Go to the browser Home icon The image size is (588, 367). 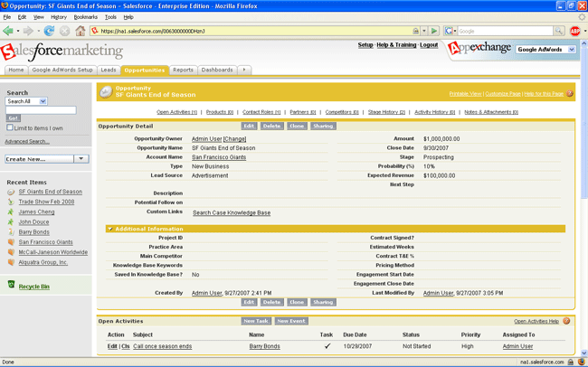(81, 31)
